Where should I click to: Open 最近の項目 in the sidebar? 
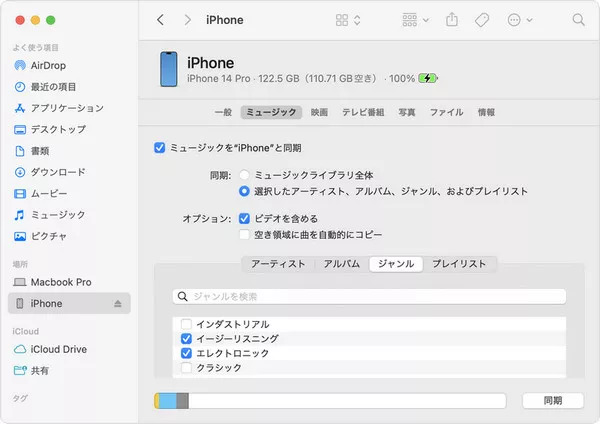coord(45,87)
